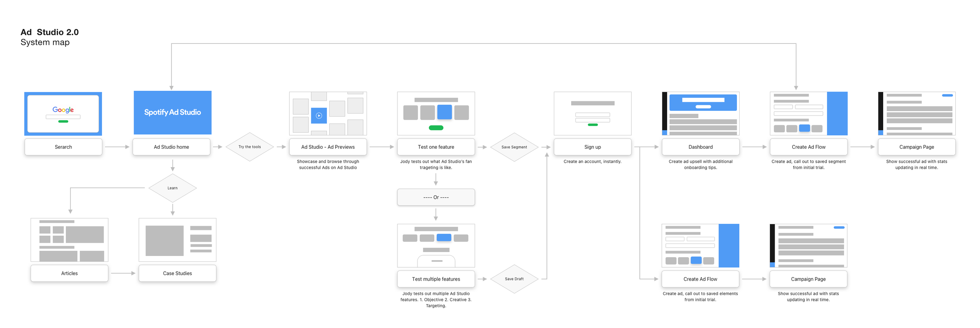Screen dimensions: 980x328
Task: Select the 'Save Segment' decision diamond
Action: pyautogui.click(x=514, y=147)
